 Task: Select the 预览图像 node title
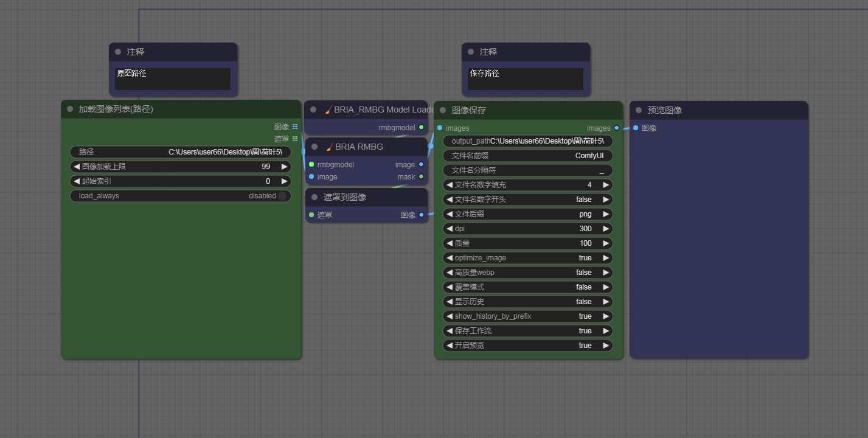tap(665, 110)
